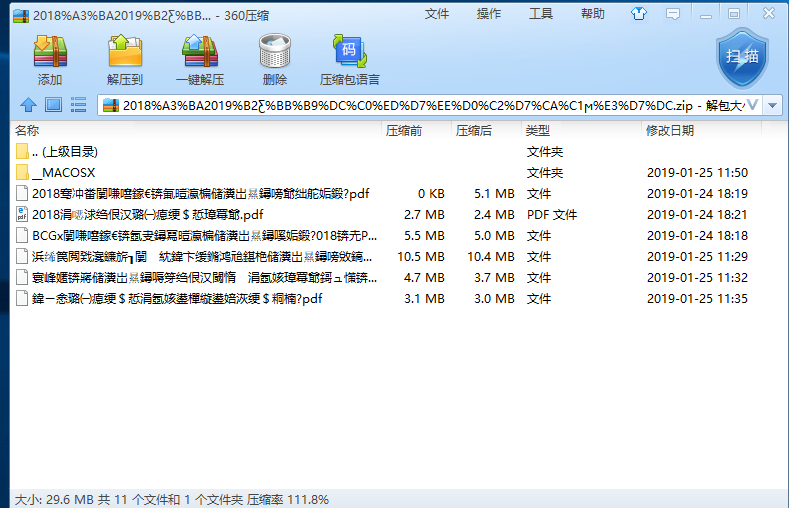Click the parent directory folder icon
This screenshot has width=789, height=508.
(x=22, y=151)
